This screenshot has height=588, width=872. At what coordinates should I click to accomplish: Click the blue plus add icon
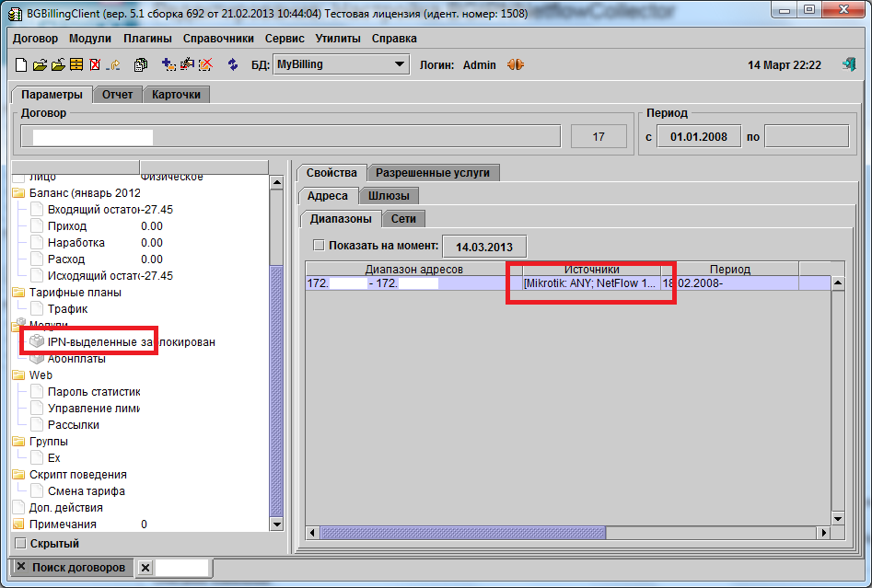pyautogui.click(x=169, y=65)
